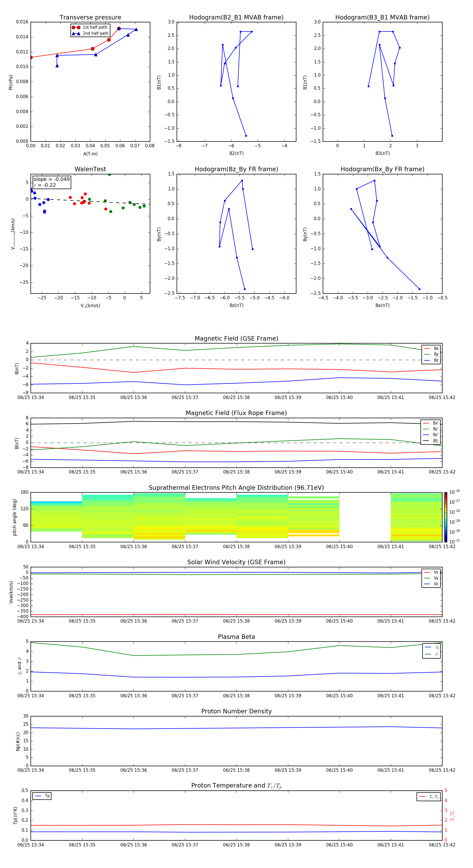Select the '2nd half path' legend entry
This screenshot has width=473, height=868.
(x=90, y=33)
